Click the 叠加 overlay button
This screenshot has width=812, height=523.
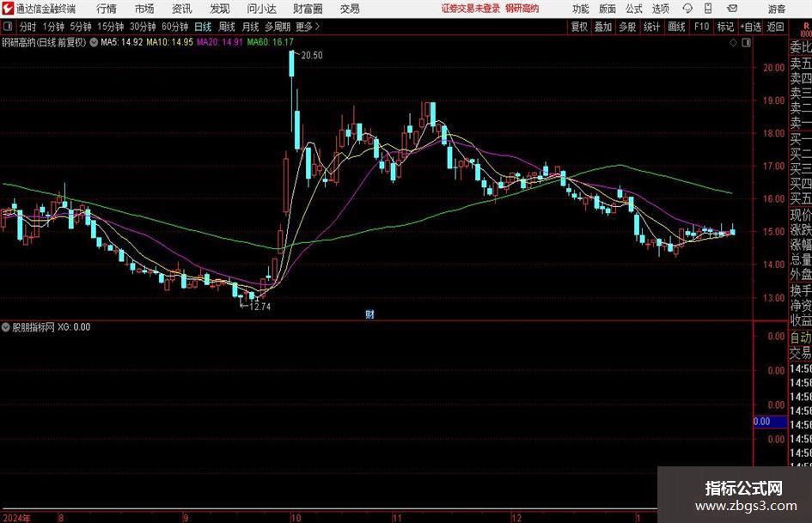(603, 27)
